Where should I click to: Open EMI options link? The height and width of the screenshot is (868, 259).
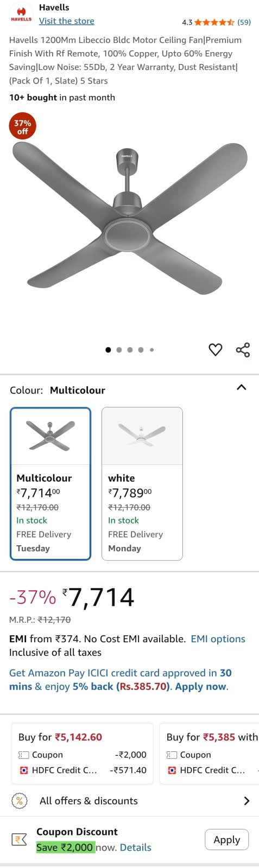[x=218, y=639]
